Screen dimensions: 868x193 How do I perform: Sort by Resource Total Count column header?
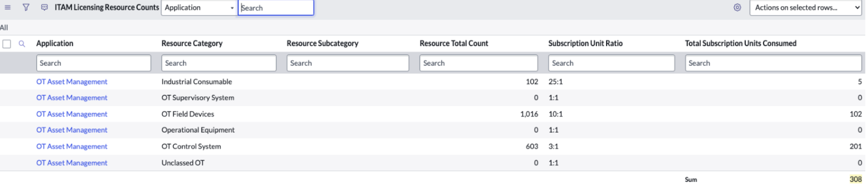454,43
